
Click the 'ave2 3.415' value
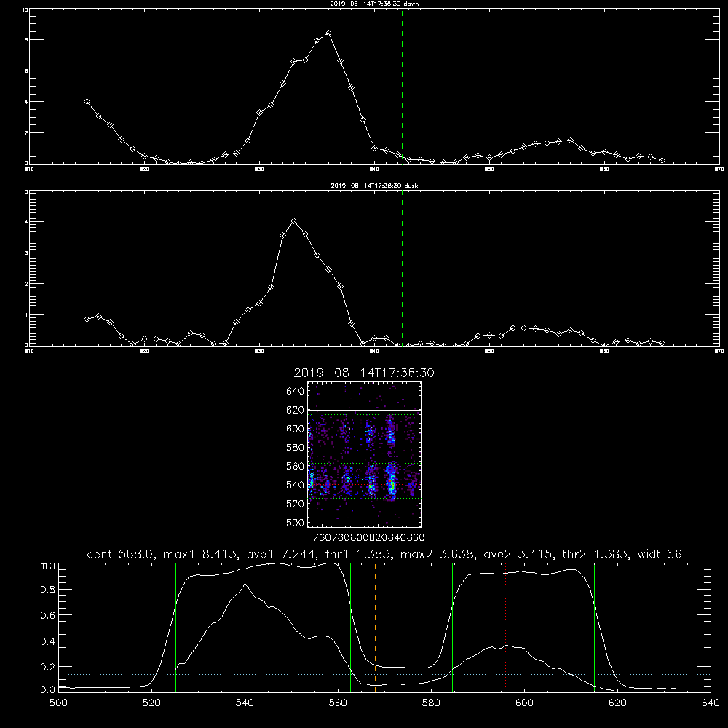tap(519, 554)
